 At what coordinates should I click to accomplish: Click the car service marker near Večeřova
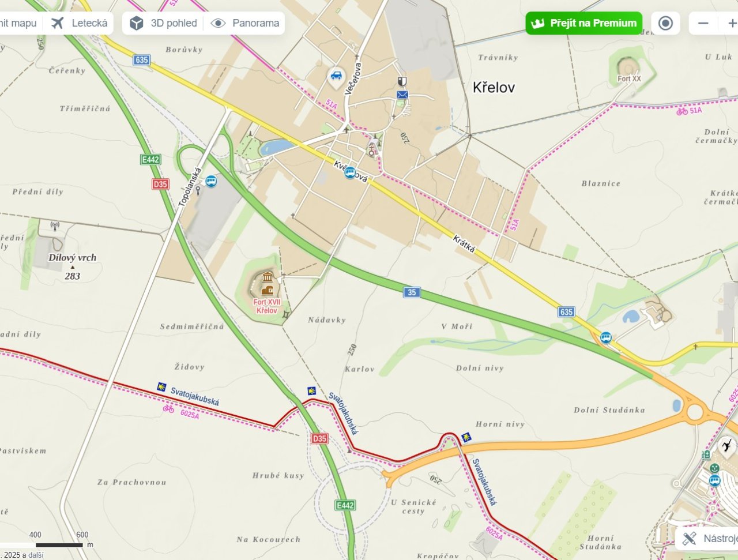point(336,76)
